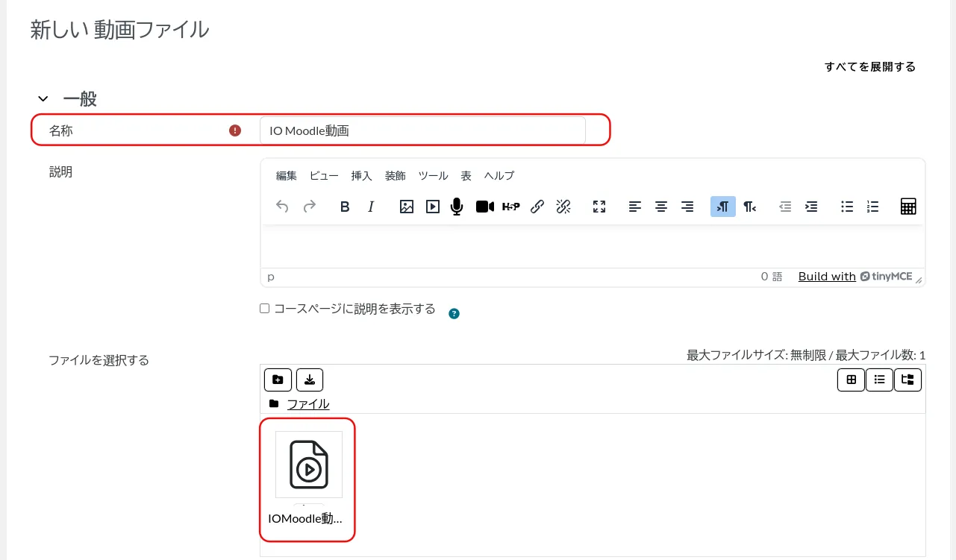
Task: Click the create folder icon in file picker
Action: 278,380
